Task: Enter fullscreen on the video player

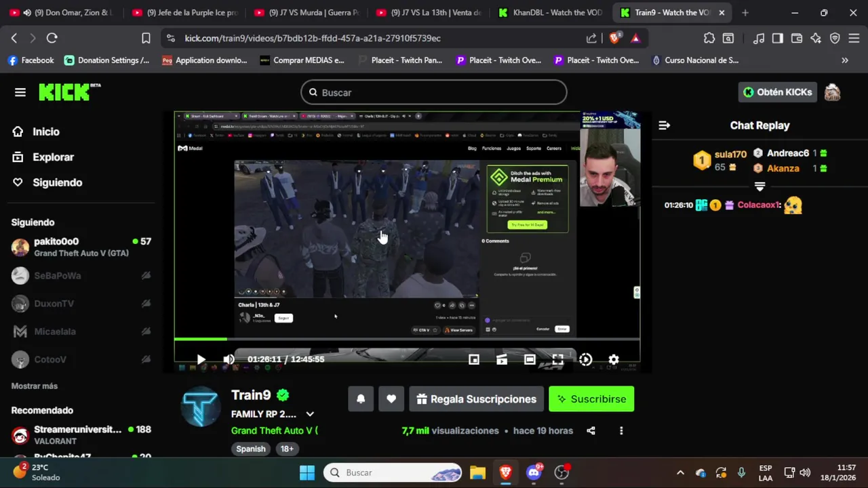Action: (x=557, y=359)
